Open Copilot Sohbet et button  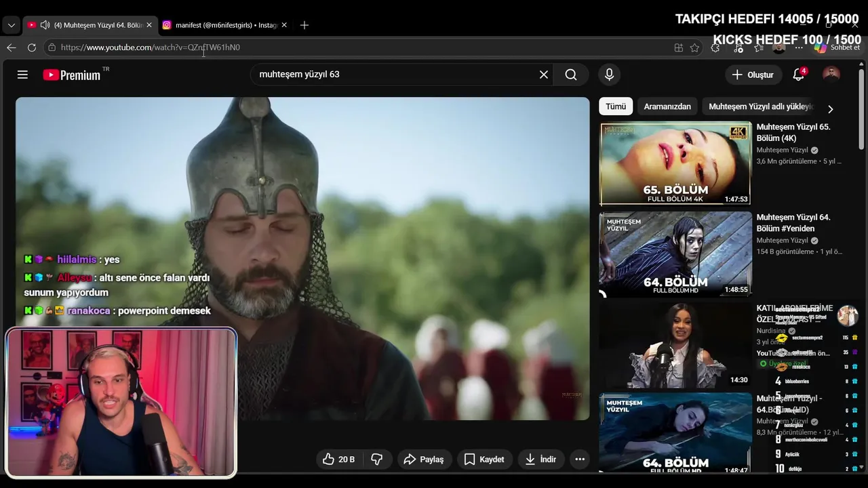click(837, 47)
